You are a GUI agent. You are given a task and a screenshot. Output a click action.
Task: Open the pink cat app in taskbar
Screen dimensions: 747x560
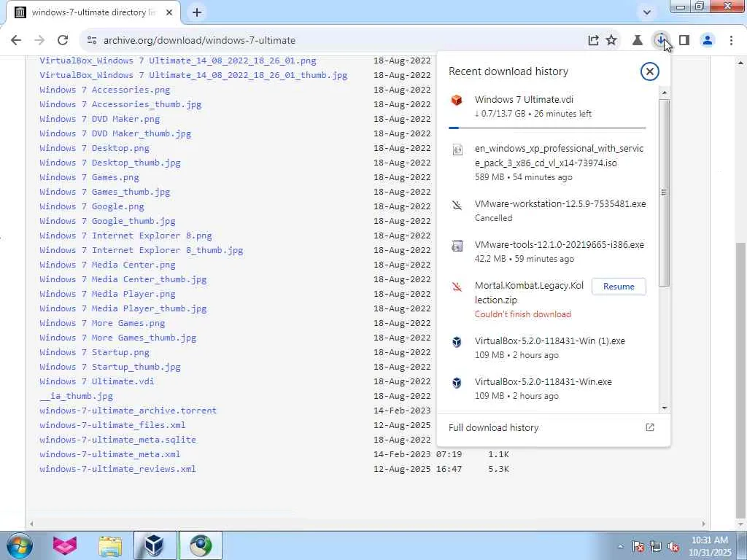[64, 545]
